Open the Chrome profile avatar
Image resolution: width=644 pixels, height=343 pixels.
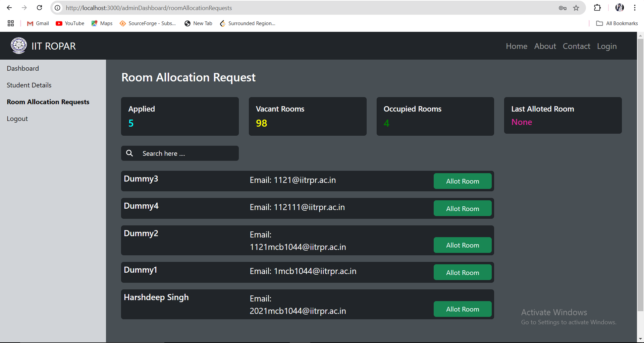click(620, 8)
